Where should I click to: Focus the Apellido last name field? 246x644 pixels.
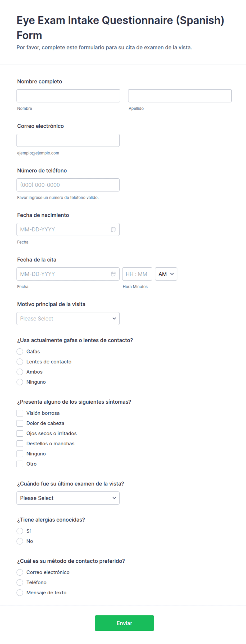[180, 96]
